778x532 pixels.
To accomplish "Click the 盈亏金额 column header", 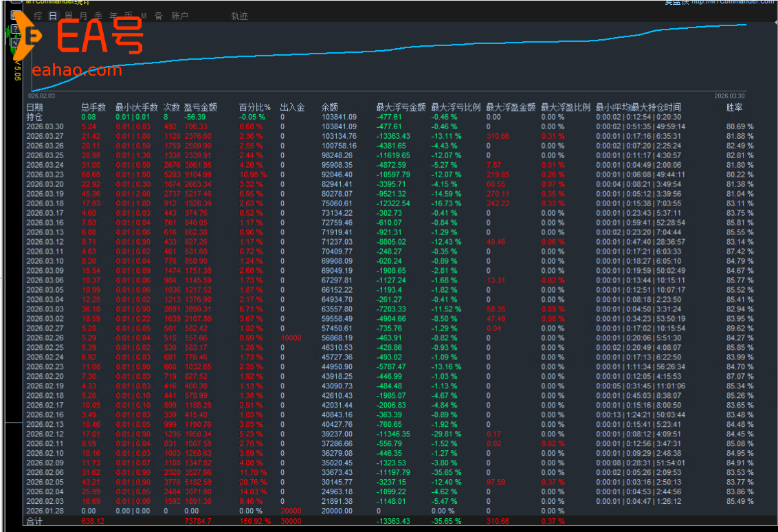I will point(200,107).
